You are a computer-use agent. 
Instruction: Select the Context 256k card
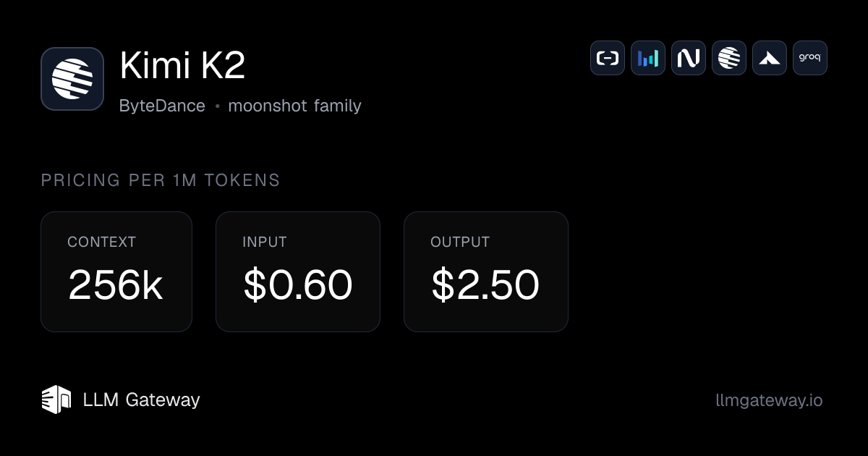[116, 271]
